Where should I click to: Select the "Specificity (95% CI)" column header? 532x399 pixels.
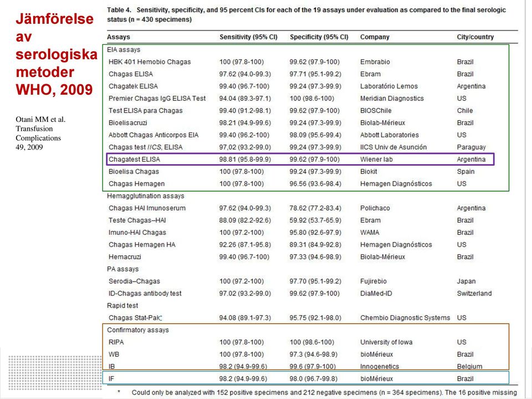click(x=319, y=37)
